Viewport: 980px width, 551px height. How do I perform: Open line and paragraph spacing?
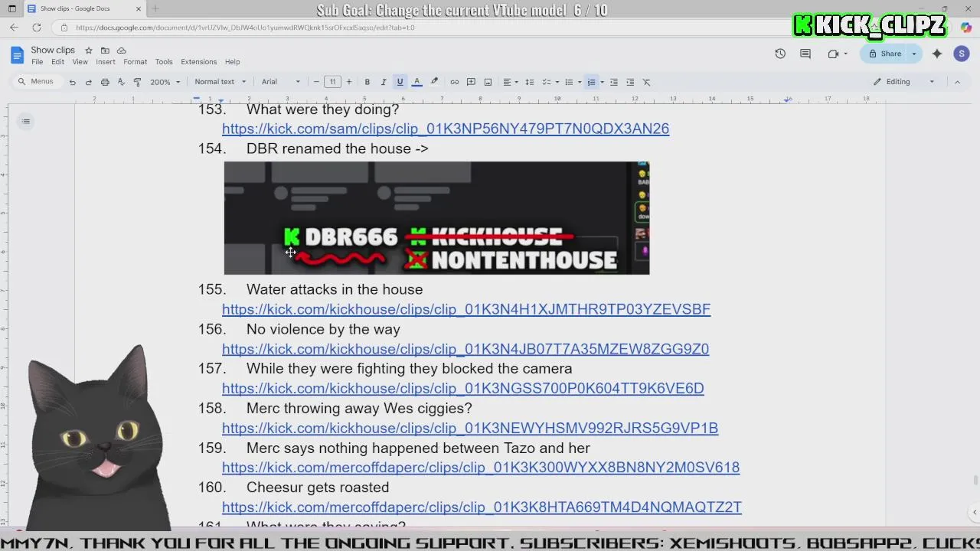click(x=529, y=82)
